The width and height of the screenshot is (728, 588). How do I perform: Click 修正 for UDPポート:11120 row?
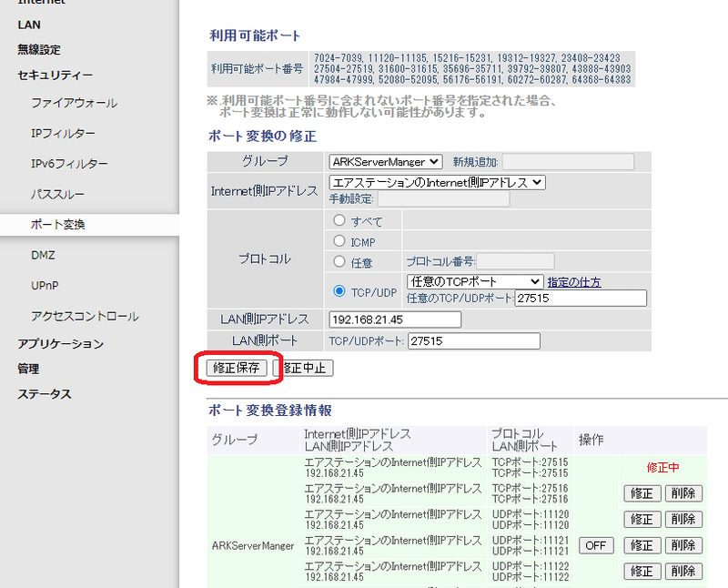click(642, 519)
